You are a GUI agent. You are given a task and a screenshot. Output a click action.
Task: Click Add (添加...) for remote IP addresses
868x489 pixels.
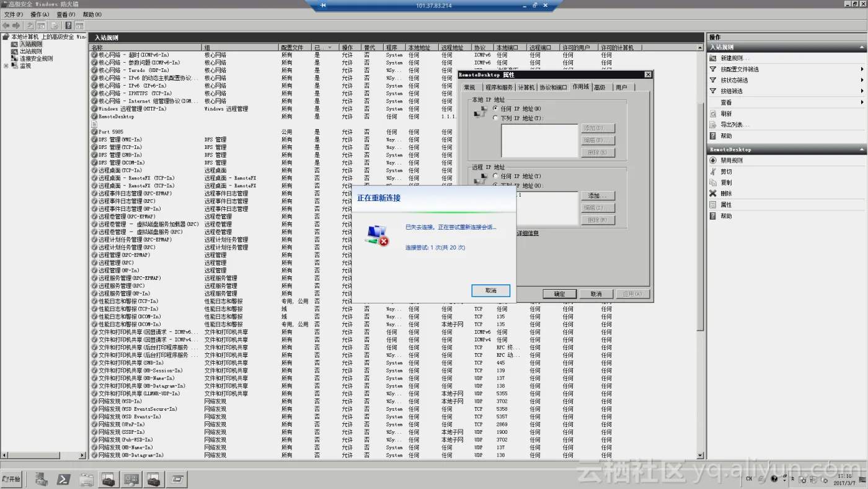click(598, 195)
